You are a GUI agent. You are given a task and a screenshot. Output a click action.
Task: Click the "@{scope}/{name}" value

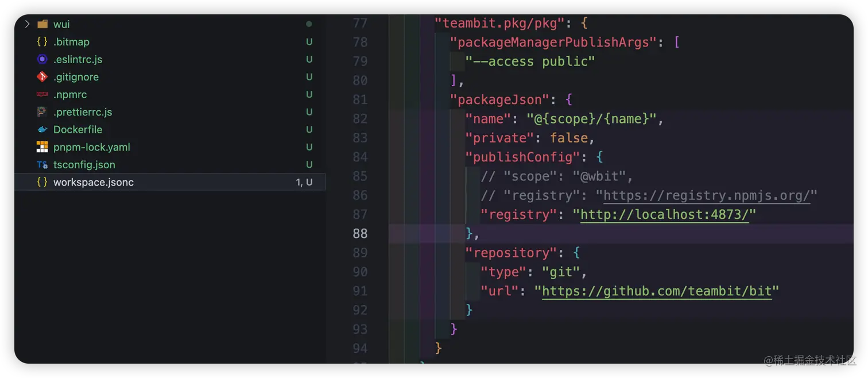pyautogui.click(x=591, y=119)
